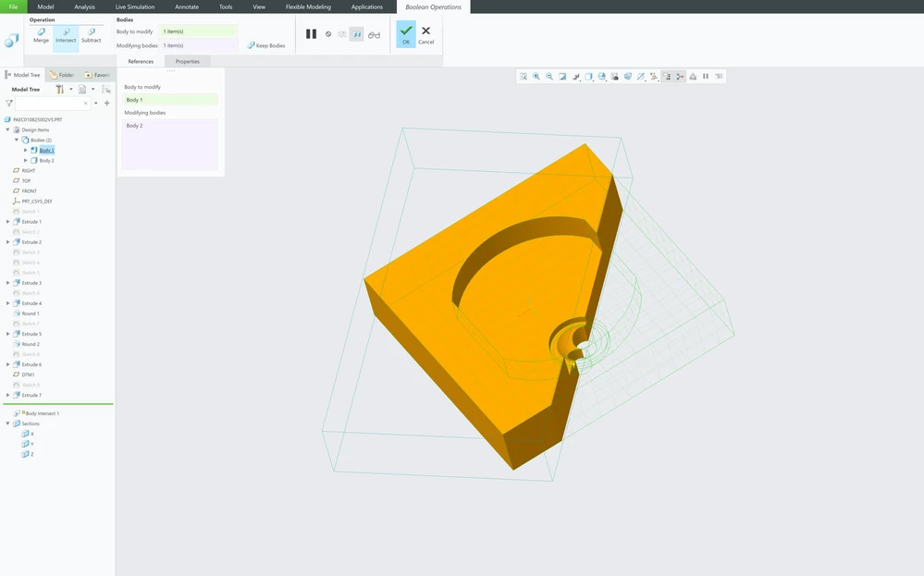Viewport: 924px width, 576px height.
Task: Toggle the perspective view icon
Action: coord(628,77)
